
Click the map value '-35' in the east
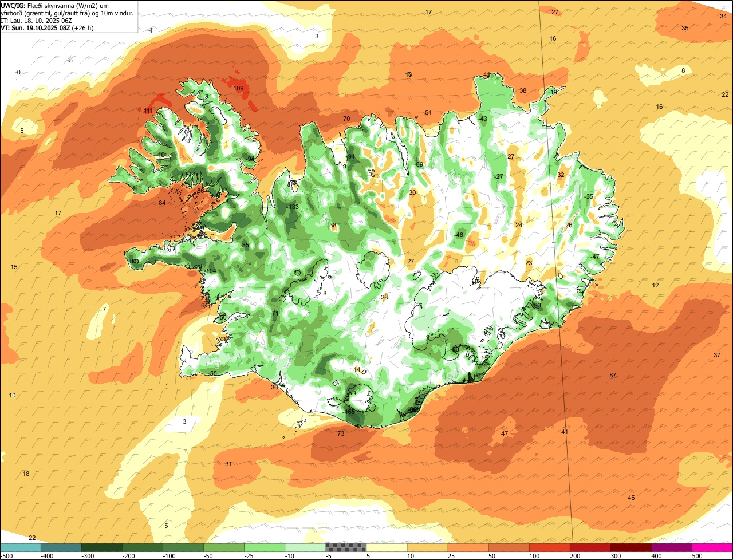(589, 197)
